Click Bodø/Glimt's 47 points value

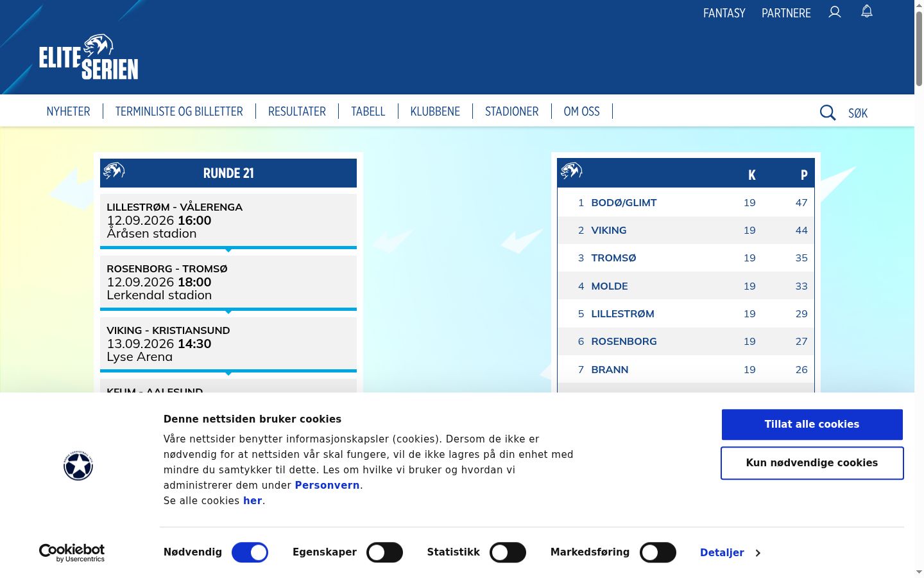tap(801, 202)
